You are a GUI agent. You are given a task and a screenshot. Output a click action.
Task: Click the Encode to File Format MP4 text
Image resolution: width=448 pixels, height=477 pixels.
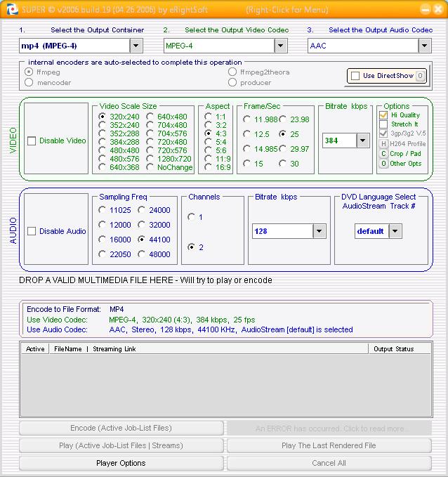click(x=75, y=309)
